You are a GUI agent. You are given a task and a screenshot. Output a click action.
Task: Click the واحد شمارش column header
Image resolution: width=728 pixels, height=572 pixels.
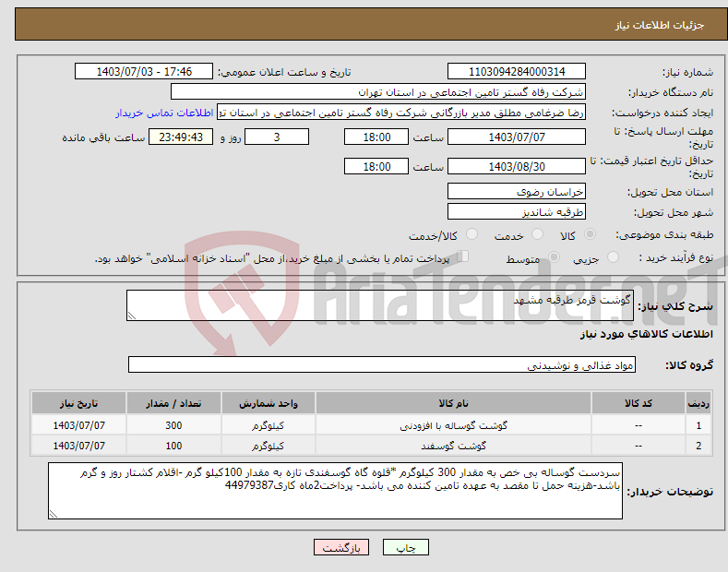[x=268, y=403]
